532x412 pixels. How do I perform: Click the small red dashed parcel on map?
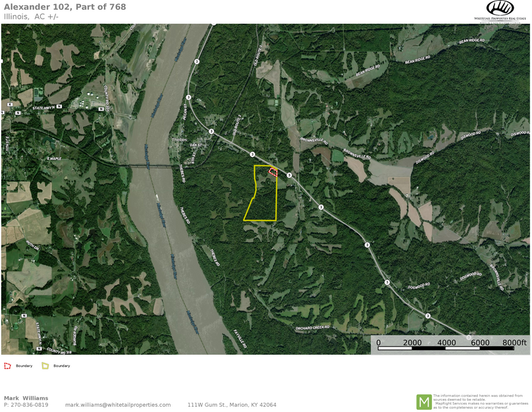pyautogui.click(x=273, y=172)
